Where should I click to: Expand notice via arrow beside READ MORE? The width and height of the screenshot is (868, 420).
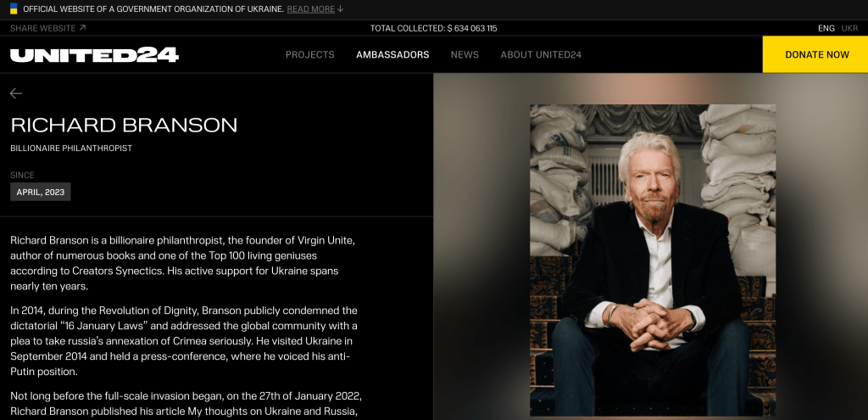pyautogui.click(x=341, y=8)
